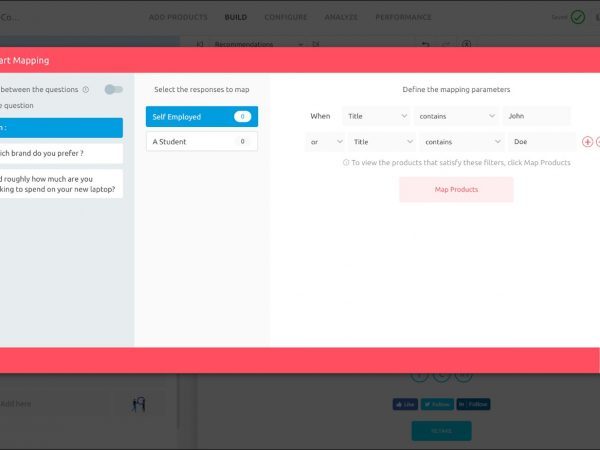Click the previous page icon beside Recommendations

coord(200,45)
